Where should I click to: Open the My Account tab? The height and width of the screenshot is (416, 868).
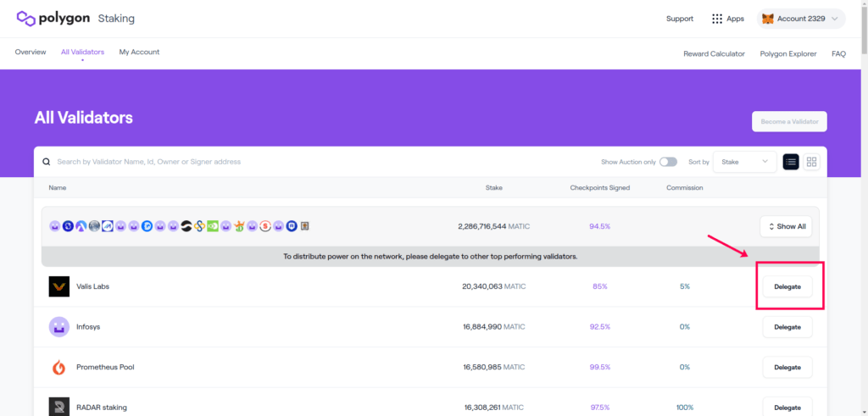[x=139, y=52]
